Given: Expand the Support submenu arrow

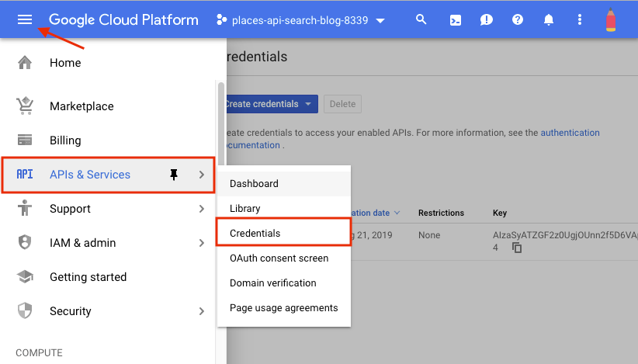Looking at the screenshot, I should (x=202, y=209).
